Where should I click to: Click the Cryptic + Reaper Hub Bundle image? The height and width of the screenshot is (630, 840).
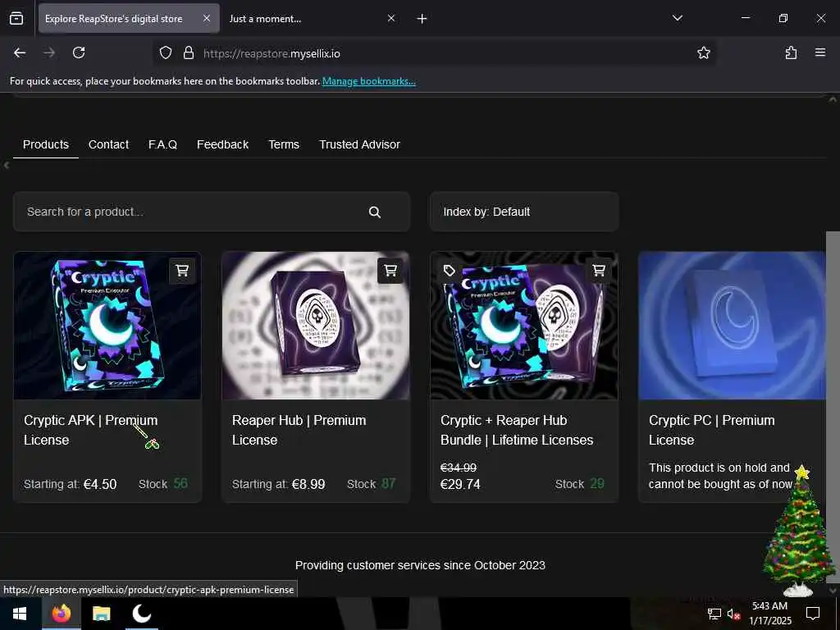[x=524, y=326]
